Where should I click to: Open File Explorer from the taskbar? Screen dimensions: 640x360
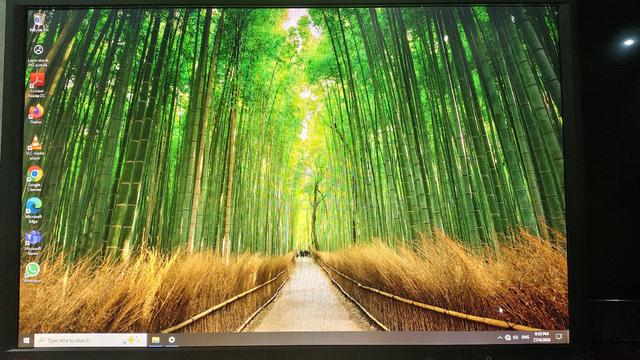pos(156,340)
